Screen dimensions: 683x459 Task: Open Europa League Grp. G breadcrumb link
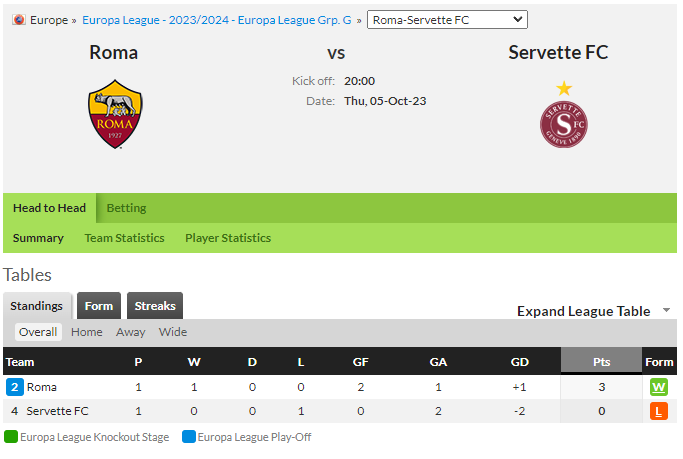tap(216, 20)
